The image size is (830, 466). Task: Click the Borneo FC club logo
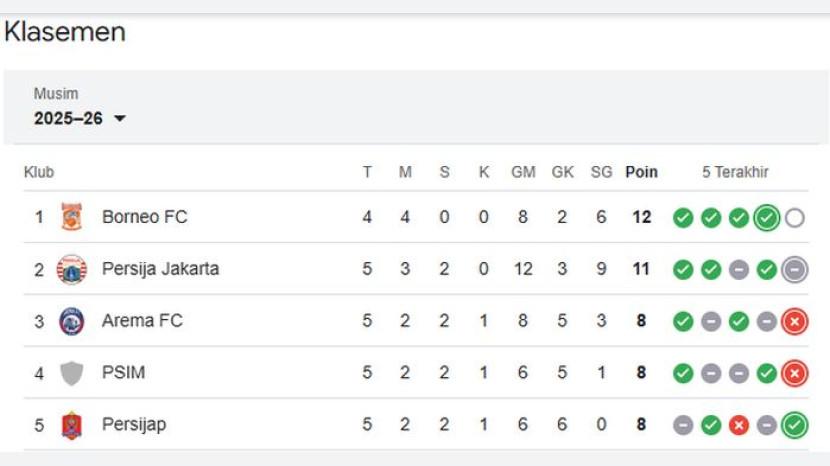click(71, 217)
